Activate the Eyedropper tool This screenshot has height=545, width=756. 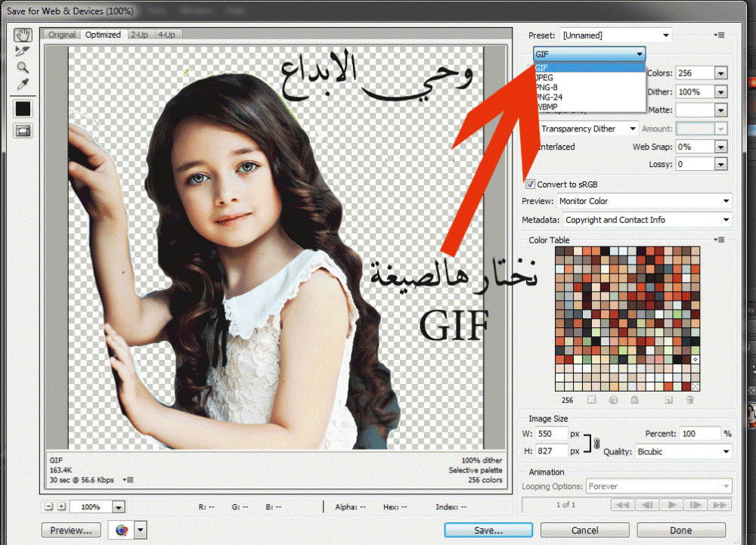click(23, 85)
